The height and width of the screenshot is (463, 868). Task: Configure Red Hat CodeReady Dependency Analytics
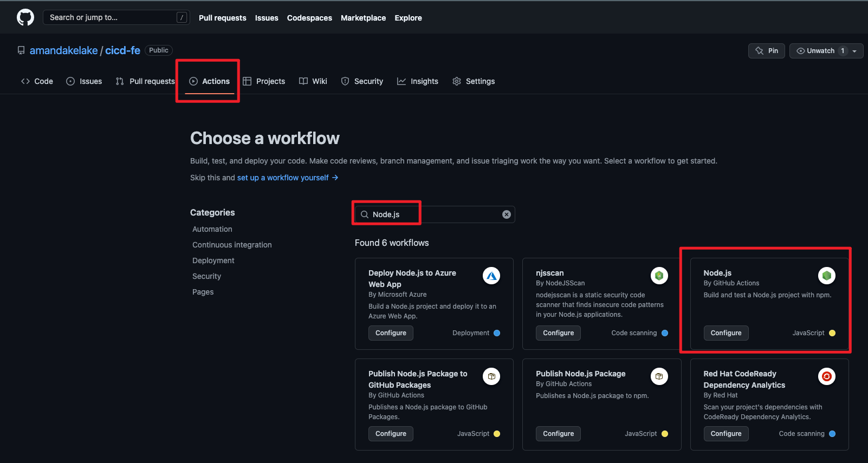[726, 434]
